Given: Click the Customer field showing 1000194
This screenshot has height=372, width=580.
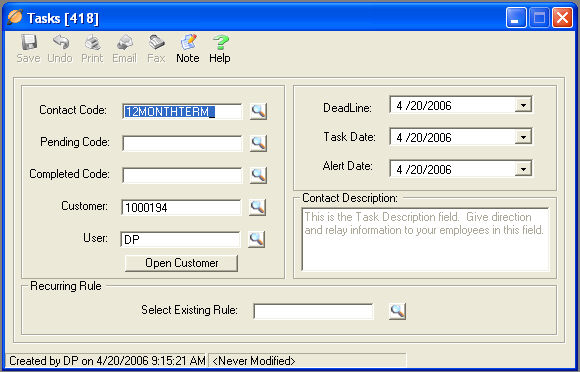Looking at the screenshot, I should (x=181, y=207).
